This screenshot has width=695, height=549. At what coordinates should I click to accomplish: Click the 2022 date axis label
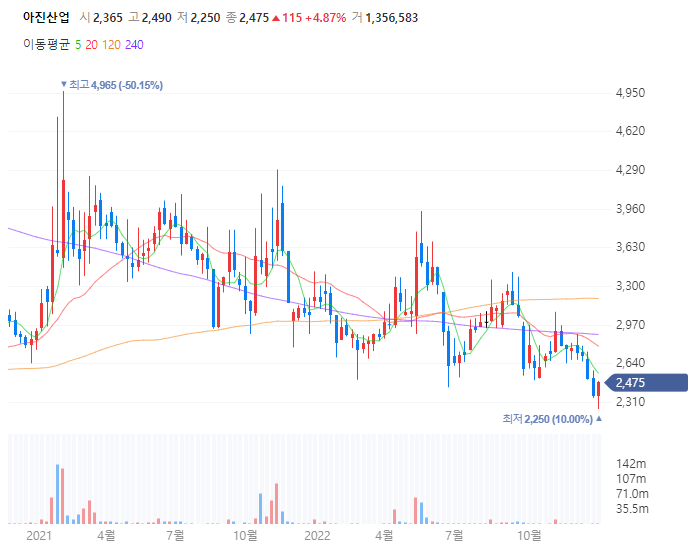tap(317, 536)
